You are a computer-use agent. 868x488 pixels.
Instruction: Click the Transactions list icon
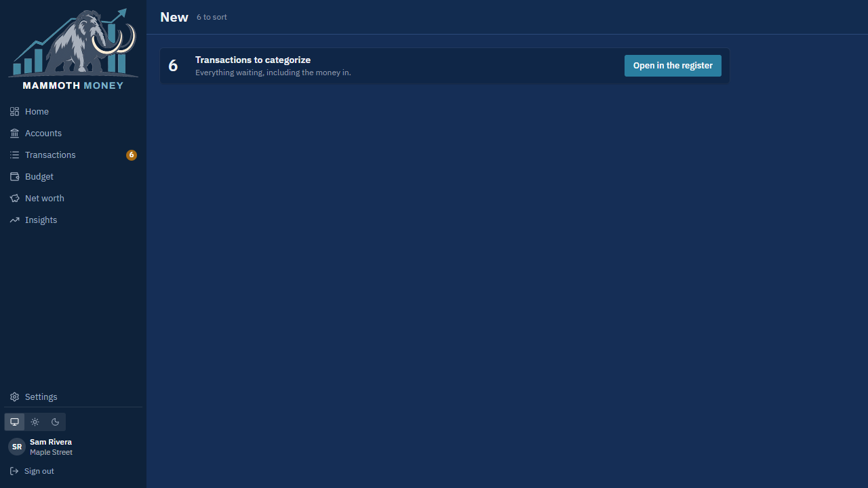(14, 155)
